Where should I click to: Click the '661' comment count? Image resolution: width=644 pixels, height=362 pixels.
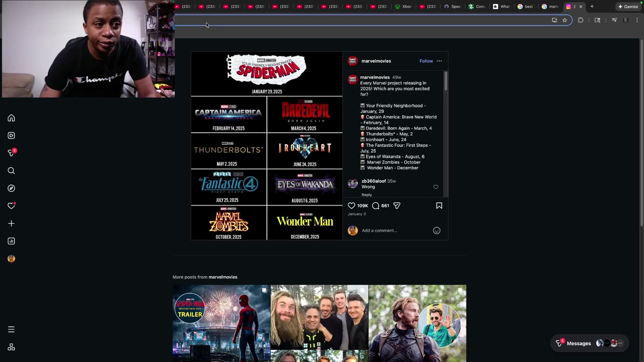coord(385,206)
